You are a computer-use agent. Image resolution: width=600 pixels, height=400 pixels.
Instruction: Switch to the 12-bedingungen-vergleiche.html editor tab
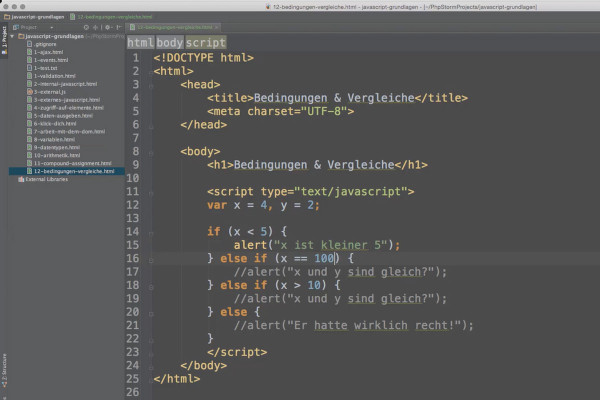[x=171, y=27]
